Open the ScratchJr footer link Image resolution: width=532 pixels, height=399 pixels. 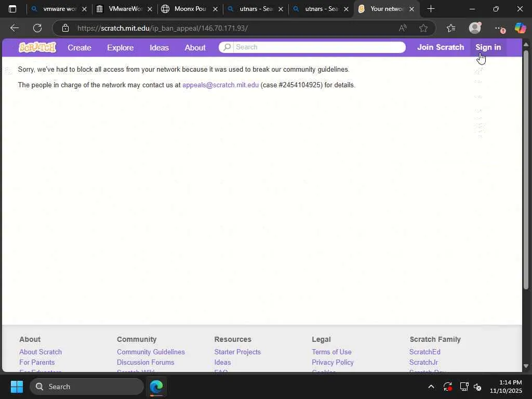[423, 362]
